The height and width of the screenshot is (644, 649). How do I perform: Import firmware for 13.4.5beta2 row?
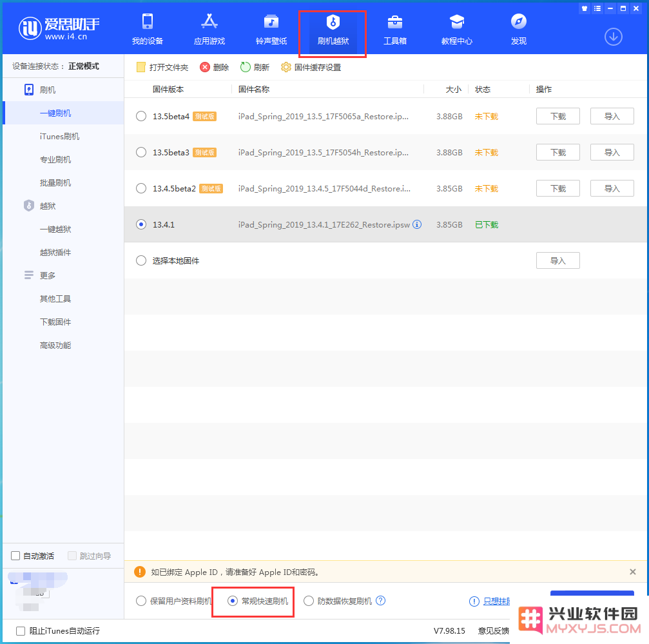612,188
